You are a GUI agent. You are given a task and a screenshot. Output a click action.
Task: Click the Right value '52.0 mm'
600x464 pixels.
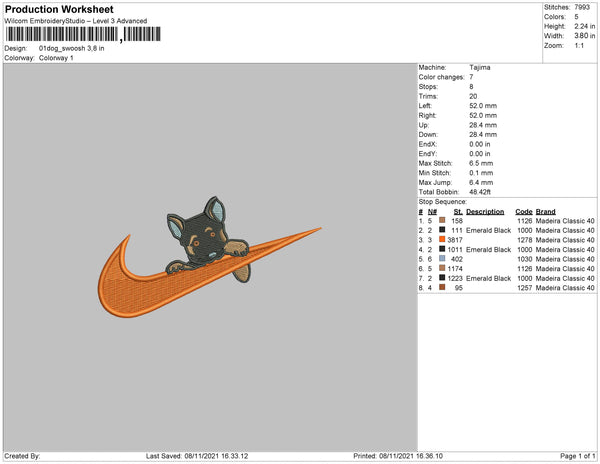483,116
